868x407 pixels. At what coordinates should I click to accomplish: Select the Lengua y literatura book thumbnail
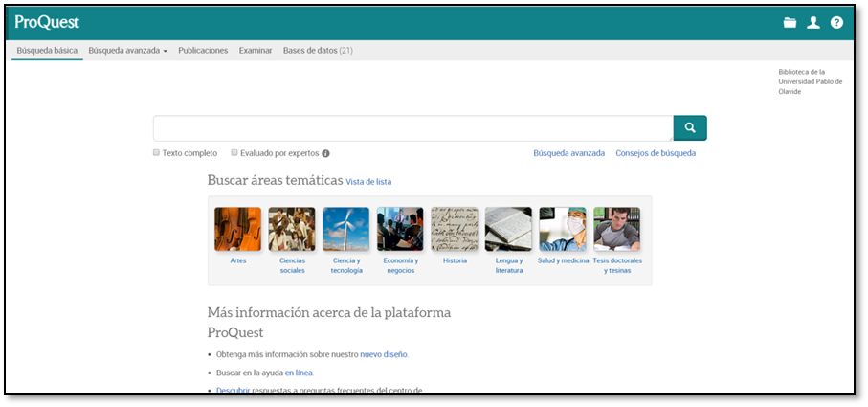[509, 229]
